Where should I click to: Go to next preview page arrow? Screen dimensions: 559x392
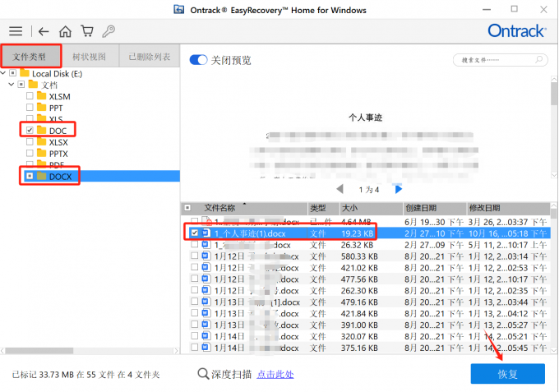point(399,189)
